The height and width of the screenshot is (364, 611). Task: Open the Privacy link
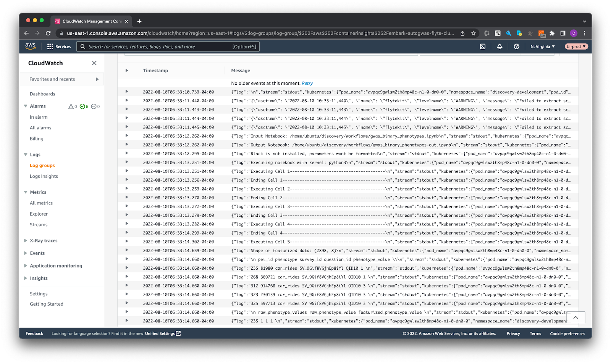point(513,333)
